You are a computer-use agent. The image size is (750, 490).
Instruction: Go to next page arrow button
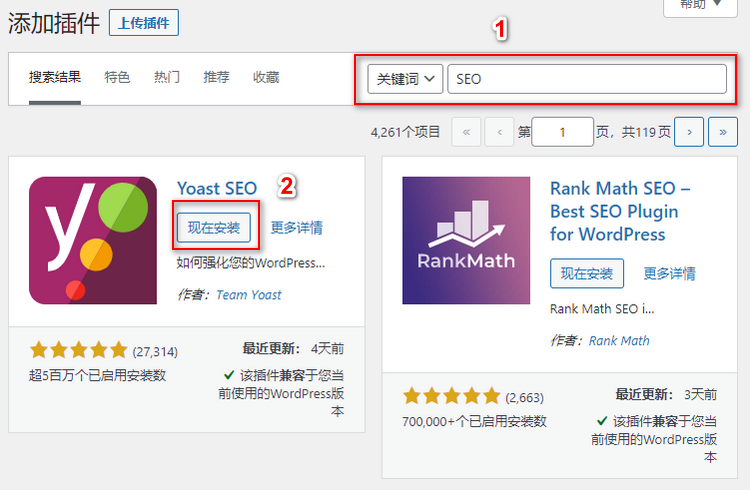click(x=689, y=132)
